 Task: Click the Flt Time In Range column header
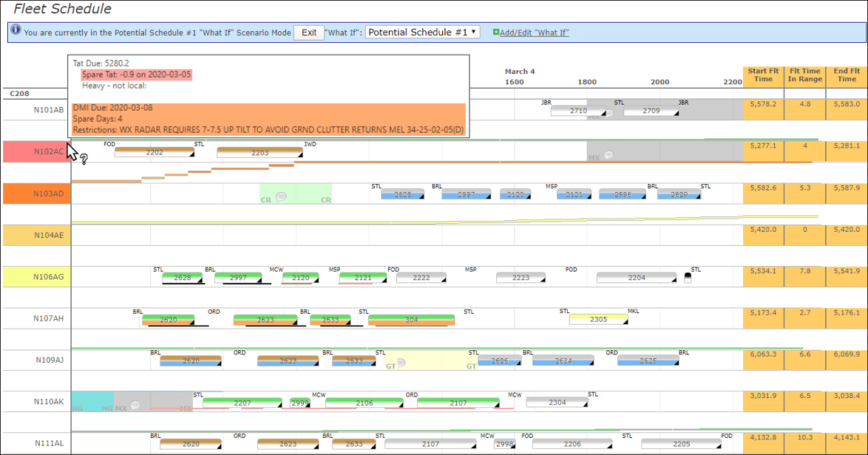(805, 74)
